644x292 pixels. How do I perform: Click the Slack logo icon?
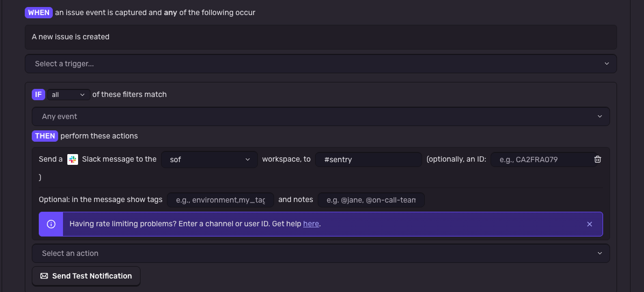pos(73,159)
